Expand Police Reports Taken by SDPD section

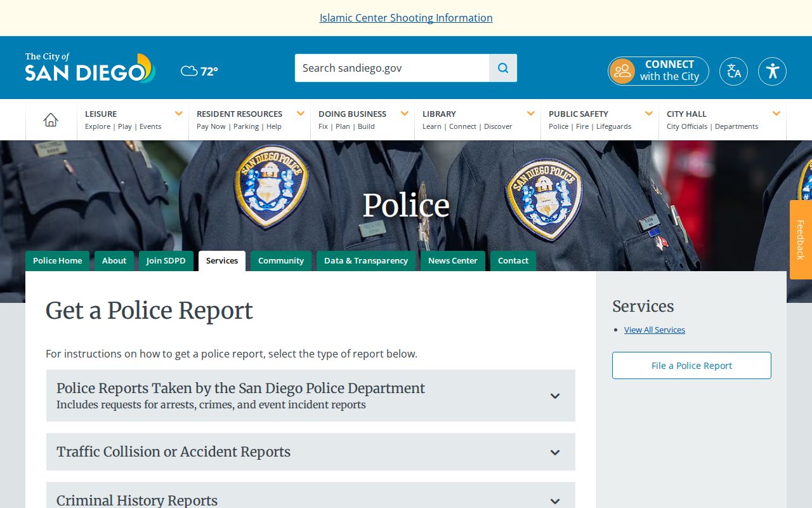point(311,396)
